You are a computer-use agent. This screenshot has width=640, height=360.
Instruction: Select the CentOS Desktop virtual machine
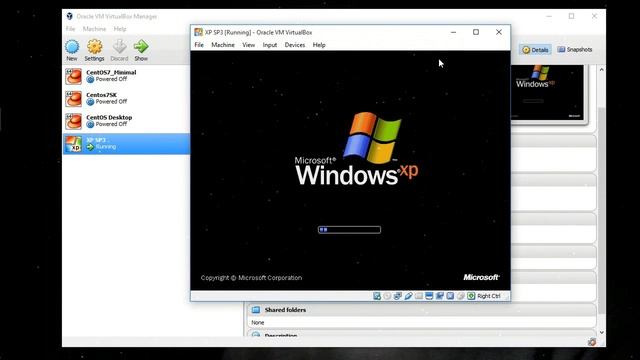pyautogui.click(x=127, y=121)
